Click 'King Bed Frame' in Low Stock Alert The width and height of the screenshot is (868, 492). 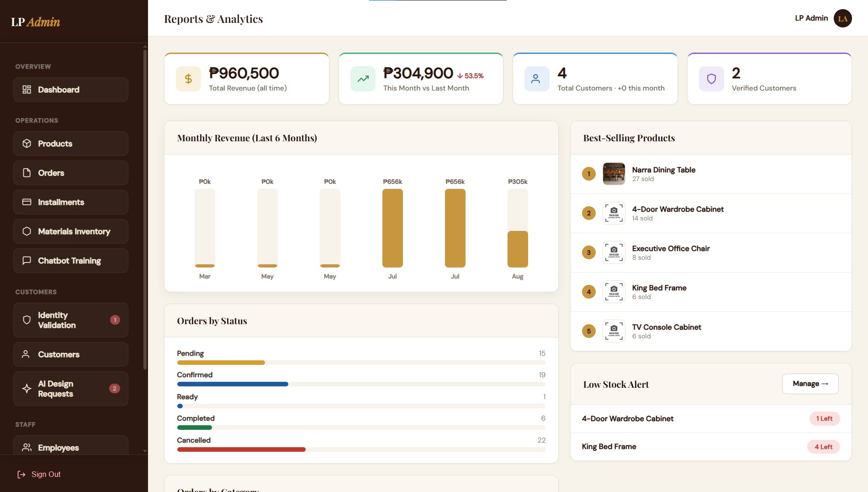click(x=609, y=447)
